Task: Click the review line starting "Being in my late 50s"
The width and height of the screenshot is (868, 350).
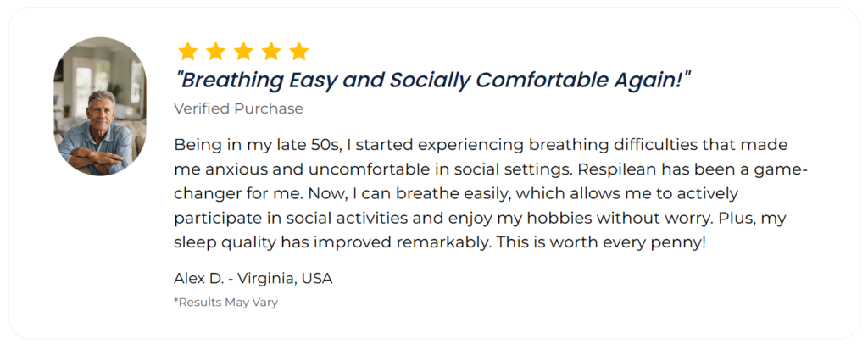Action: 481,146
